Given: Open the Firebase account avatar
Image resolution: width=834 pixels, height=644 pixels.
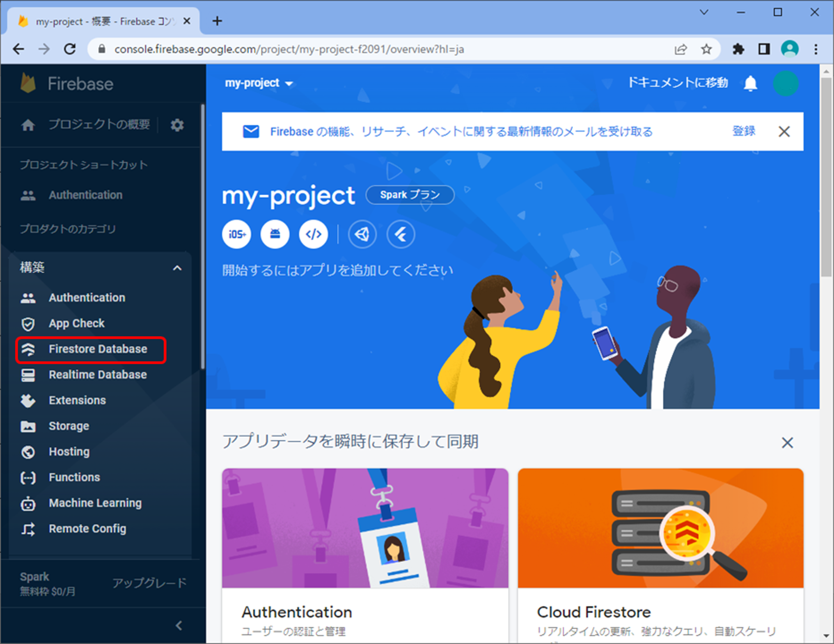Looking at the screenshot, I should pos(785,84).
